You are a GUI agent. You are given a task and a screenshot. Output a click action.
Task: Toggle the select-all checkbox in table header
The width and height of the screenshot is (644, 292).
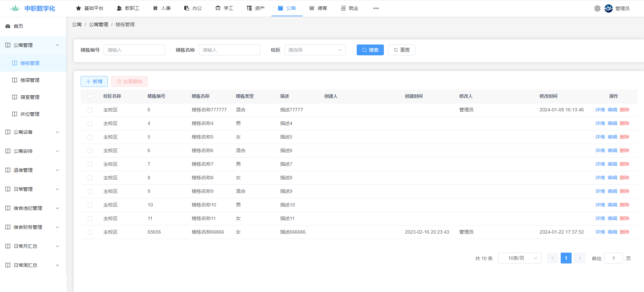click(90, 96)
